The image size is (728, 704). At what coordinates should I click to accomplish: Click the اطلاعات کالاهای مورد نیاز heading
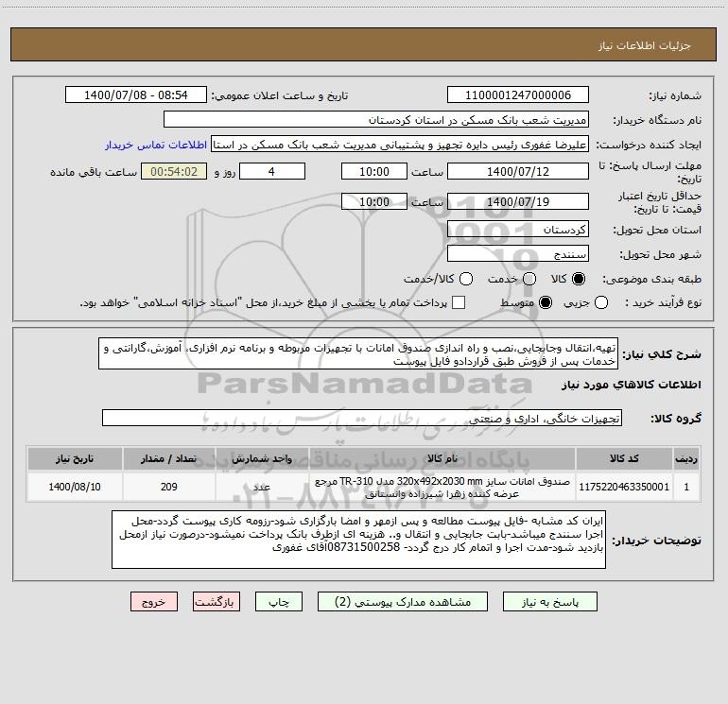631,385
